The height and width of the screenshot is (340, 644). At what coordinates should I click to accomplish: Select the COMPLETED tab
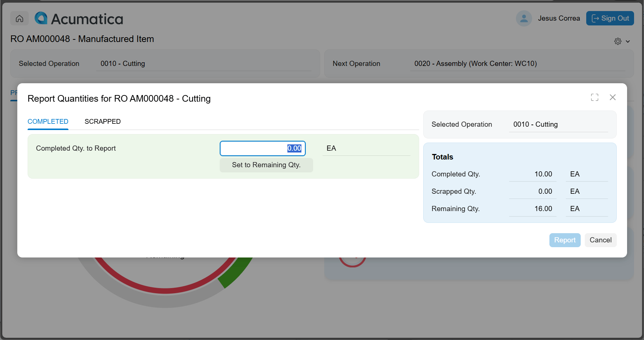pyautogui.click(x=48, y=122)
